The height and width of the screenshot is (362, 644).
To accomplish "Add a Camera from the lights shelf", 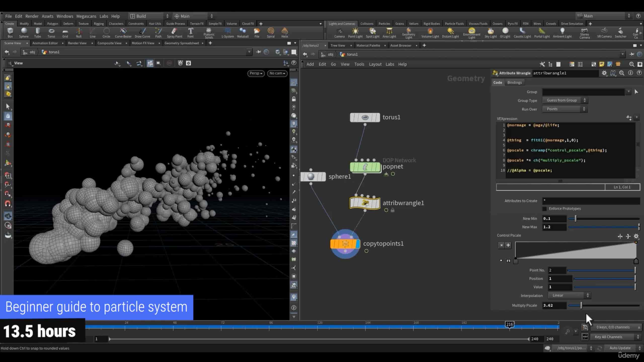I will [339, 33].
